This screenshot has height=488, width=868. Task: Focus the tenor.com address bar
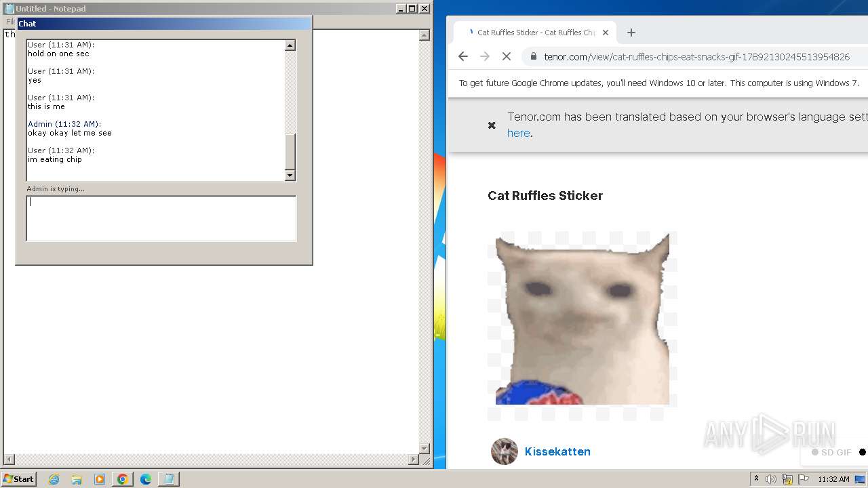coord(696,57)
